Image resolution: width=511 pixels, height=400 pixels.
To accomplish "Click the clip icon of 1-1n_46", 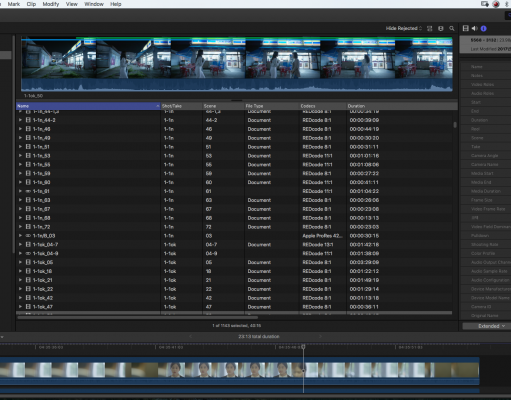I will (x=28, y=129).
